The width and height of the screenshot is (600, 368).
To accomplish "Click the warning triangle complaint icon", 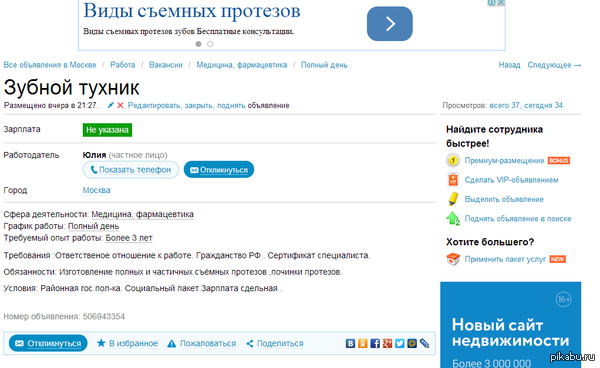I will [x=172, y=344].
